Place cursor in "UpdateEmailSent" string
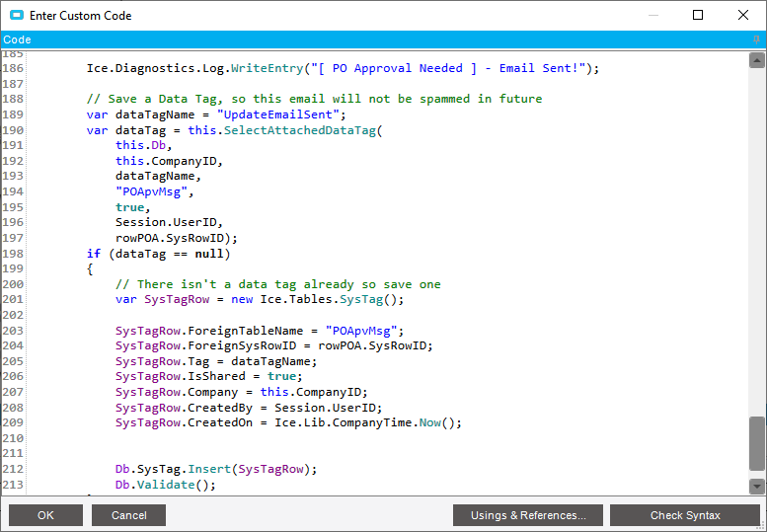767x532 pixels. 277,114
